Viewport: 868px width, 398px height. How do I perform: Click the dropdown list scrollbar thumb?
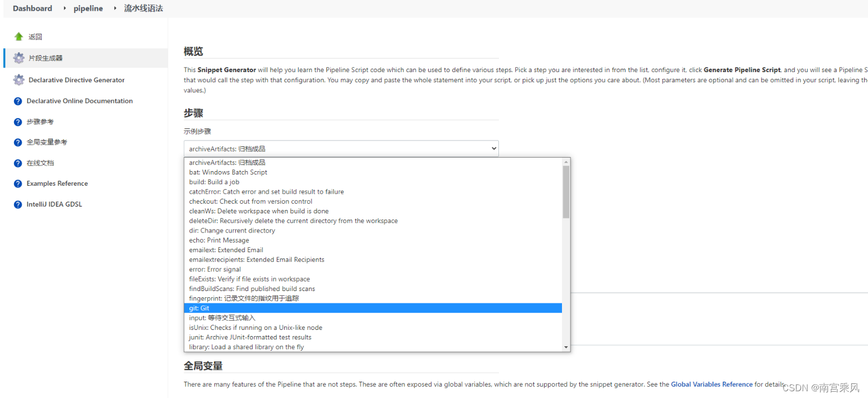pos(566,192)
